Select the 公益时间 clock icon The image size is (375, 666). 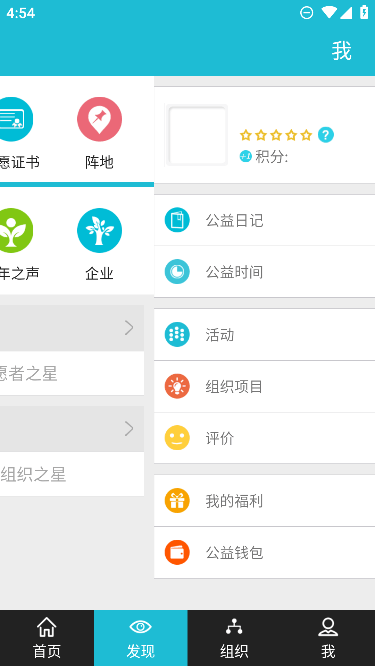[177, 271]
